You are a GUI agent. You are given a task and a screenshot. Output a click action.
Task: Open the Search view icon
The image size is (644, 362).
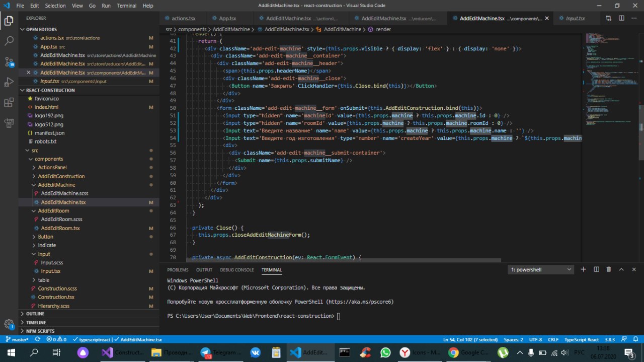coord(9,41)
